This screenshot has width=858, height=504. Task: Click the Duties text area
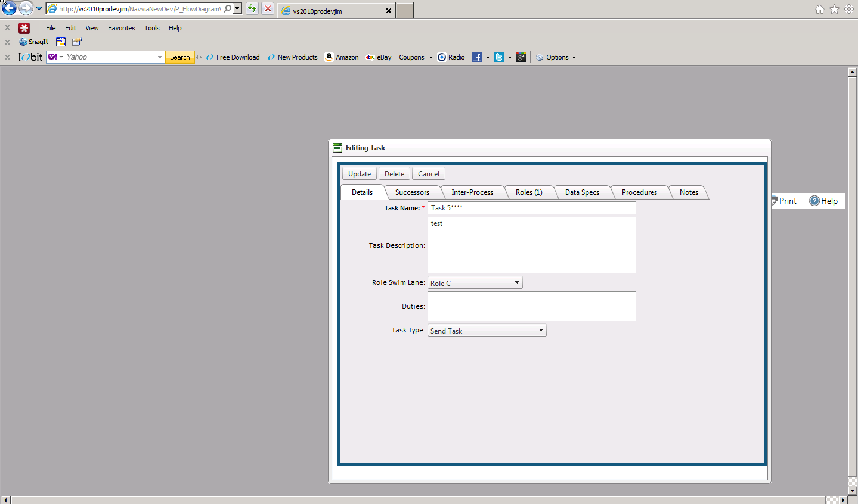532,306
